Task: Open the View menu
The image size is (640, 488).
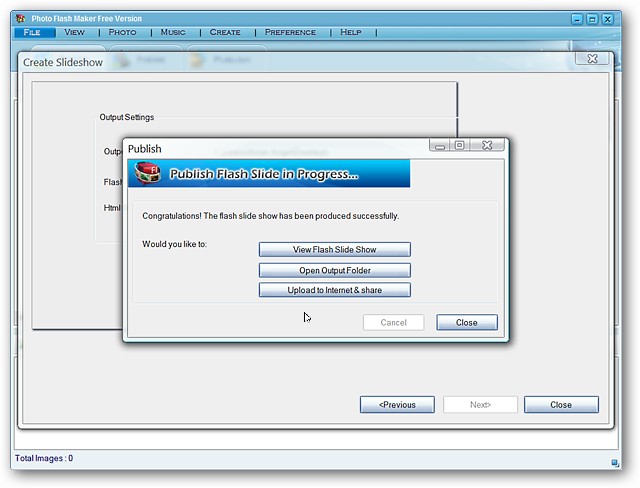Action: [74, 32]
